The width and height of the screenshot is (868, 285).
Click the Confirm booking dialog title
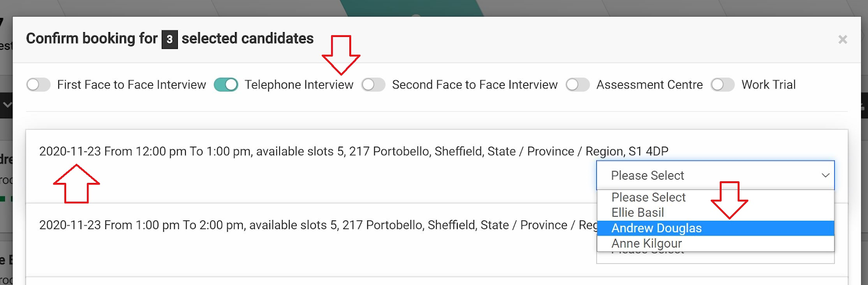tap(170, 39)
